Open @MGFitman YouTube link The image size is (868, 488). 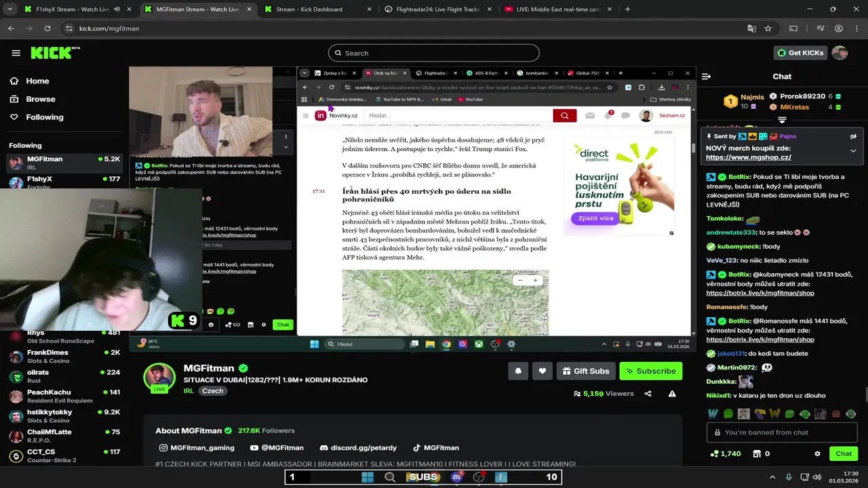pos(277,448)
